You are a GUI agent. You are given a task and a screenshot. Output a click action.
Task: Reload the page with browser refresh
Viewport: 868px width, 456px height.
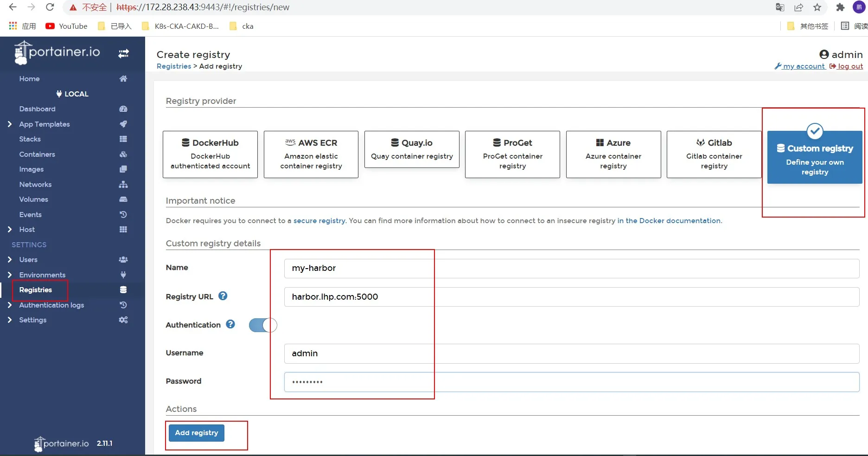tap(50, 7)
